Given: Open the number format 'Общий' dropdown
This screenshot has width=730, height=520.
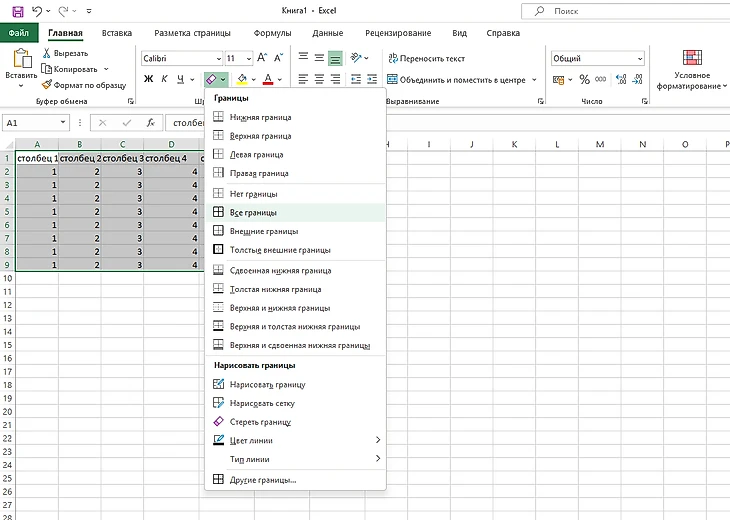Looking at the screenshot, I should [x=596, y=59].
